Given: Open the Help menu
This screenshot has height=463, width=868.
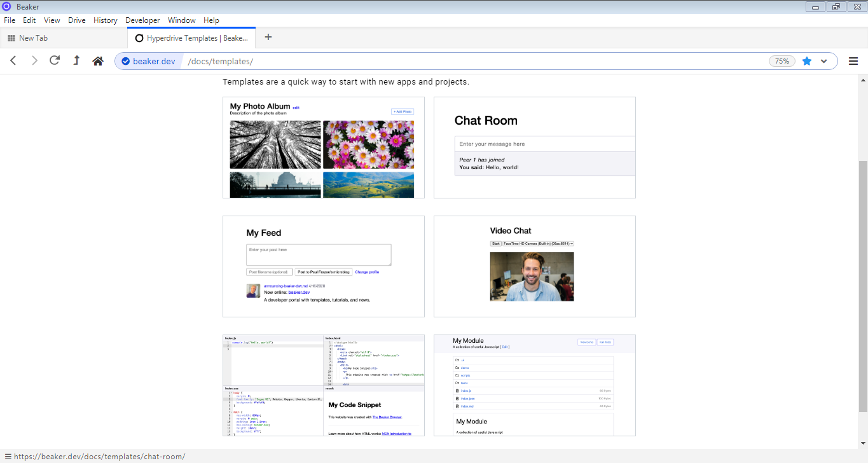Looking at the screenshot, I should tap(211, 20).
